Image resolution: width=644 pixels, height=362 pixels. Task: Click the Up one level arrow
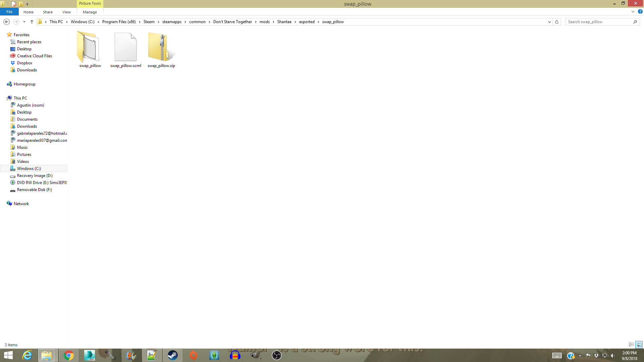tap(32, 22)
